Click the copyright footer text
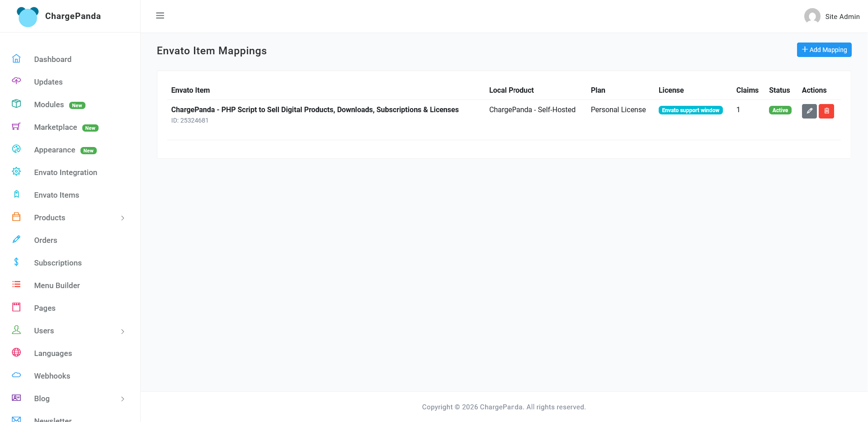Screen dimensions: 868x422 coord(504,407)
